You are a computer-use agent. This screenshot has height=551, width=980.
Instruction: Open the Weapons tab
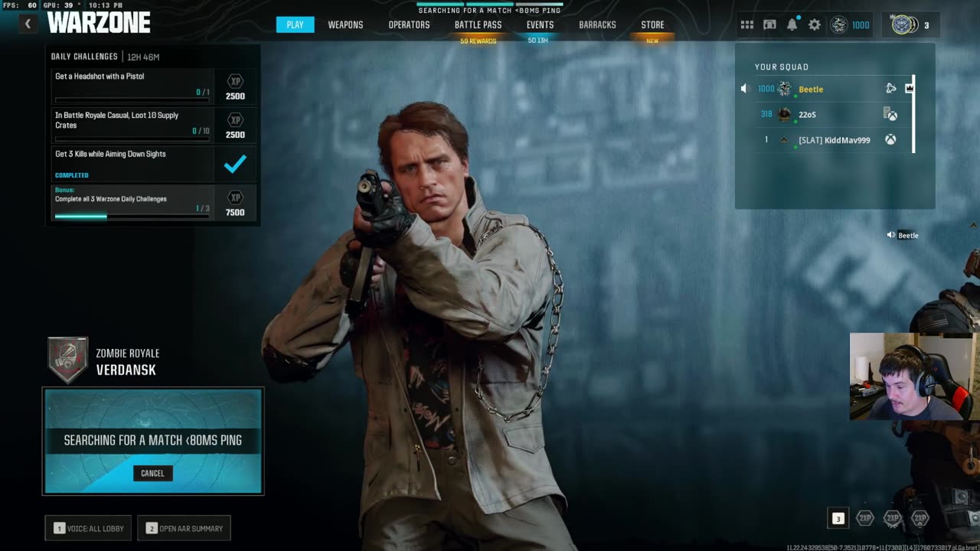click(345, 24)
